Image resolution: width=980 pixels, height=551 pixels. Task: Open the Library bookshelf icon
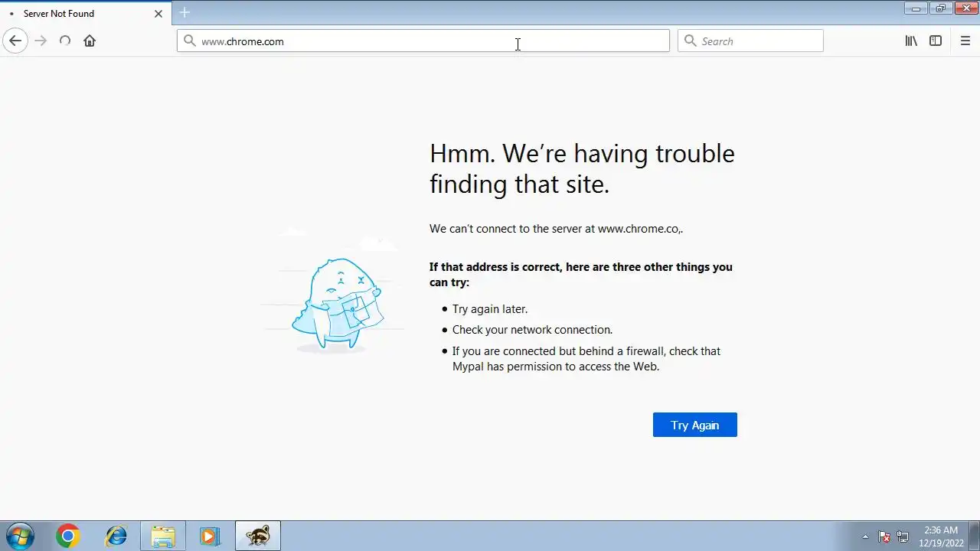[x=911, y=41]
